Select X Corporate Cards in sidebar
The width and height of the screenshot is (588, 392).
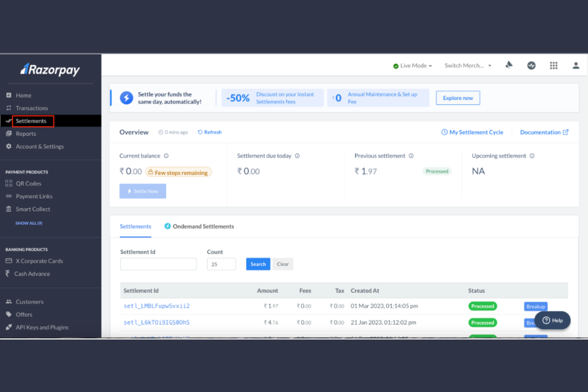39,261
